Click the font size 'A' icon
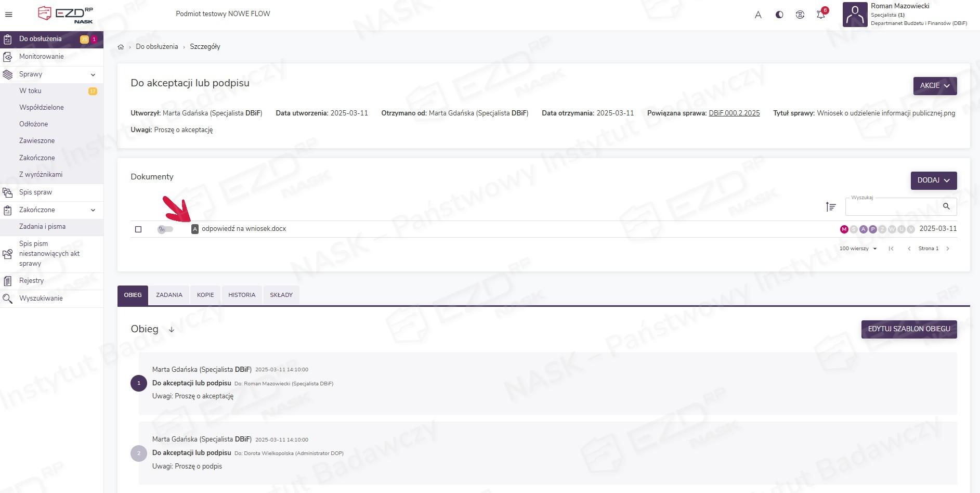The height and width of the screenshot is (493, 980). pos(758,15)
